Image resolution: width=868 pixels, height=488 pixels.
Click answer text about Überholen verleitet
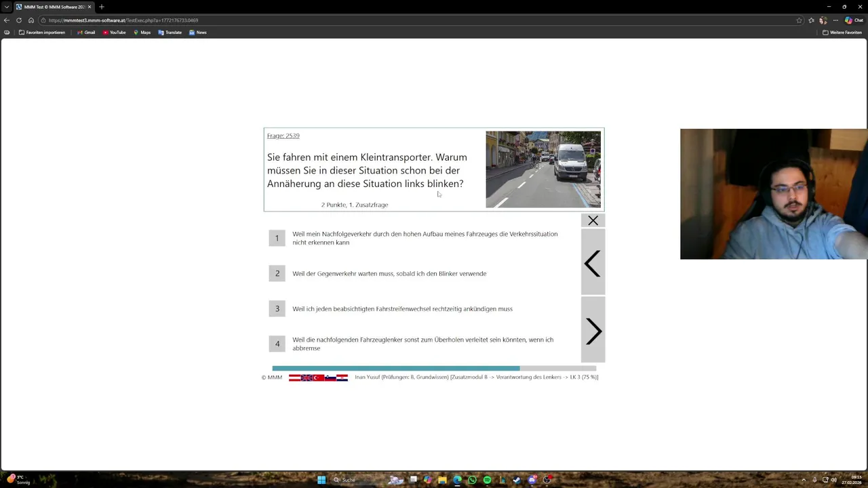422,344
